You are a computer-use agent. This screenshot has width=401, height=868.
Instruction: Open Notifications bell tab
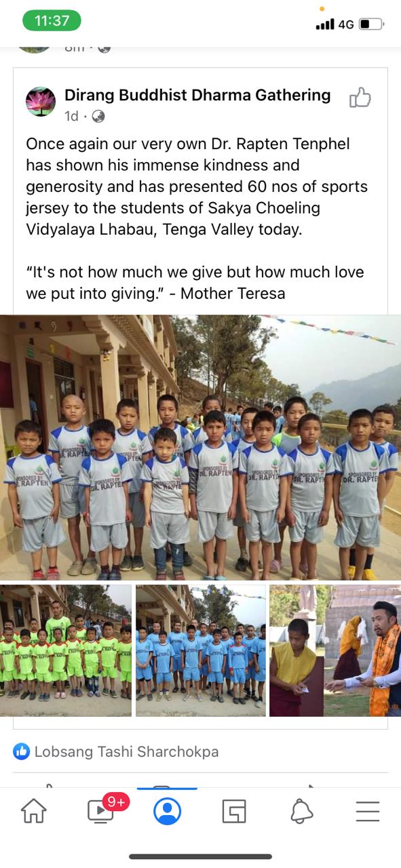(301, 811)
